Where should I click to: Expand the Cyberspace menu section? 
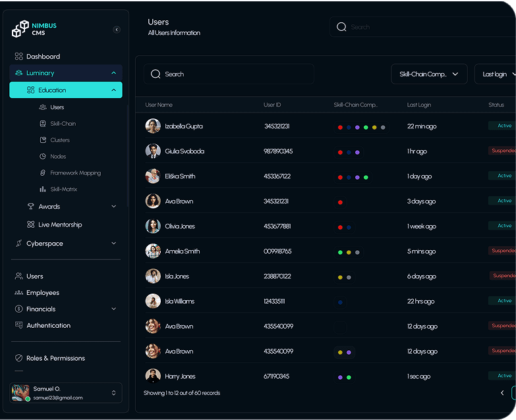tap(113, 244)
